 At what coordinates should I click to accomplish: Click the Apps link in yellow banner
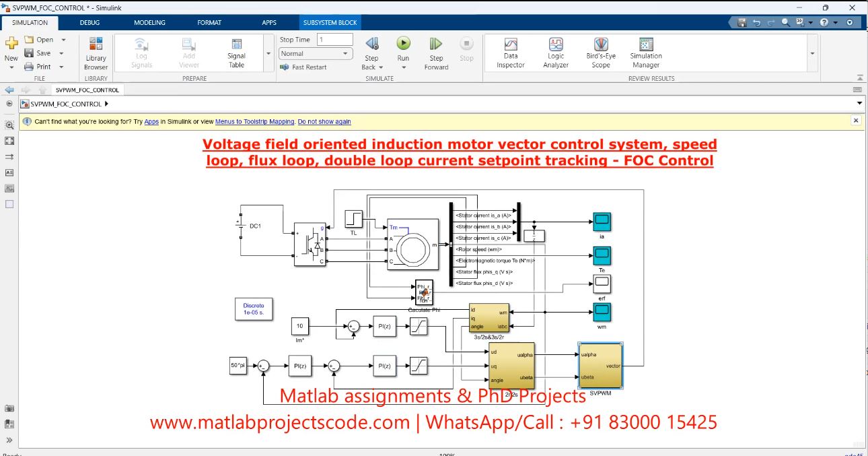[151, 122]
